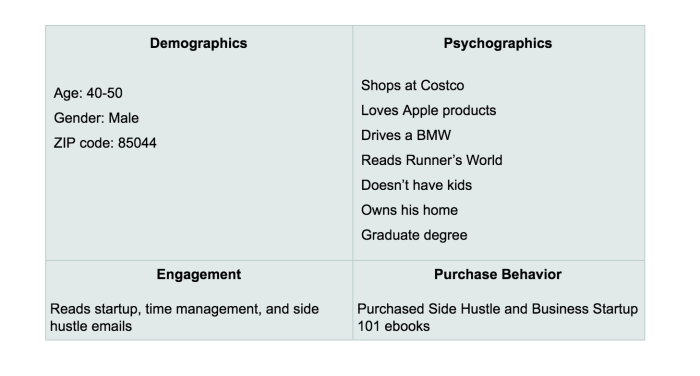Screen dimensions: 700x376
Task: Click Purchased Side Hustle and Business Startup text
Action: point(497,309)
